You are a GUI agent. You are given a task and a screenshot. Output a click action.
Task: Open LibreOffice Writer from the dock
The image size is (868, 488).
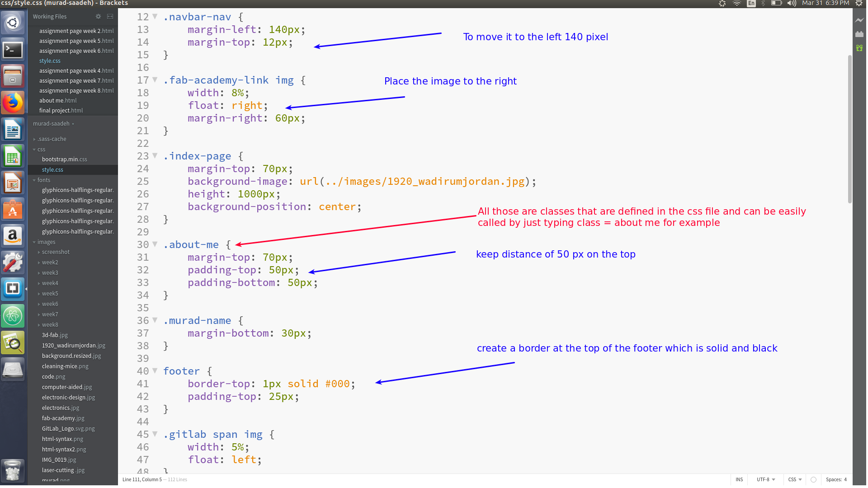tap(13, 130)
